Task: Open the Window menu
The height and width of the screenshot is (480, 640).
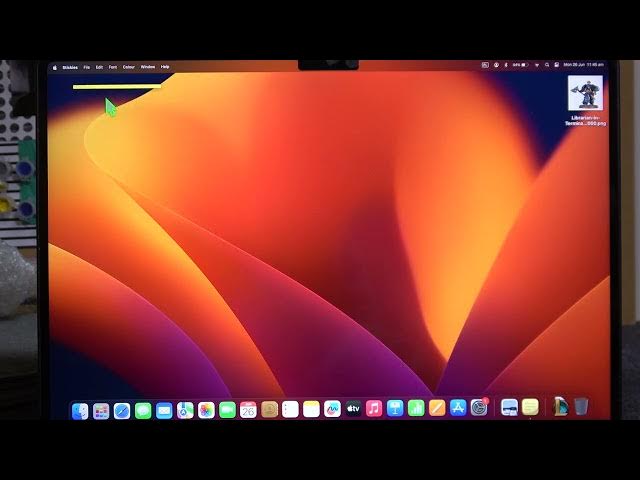Action: tap(148, 67)
